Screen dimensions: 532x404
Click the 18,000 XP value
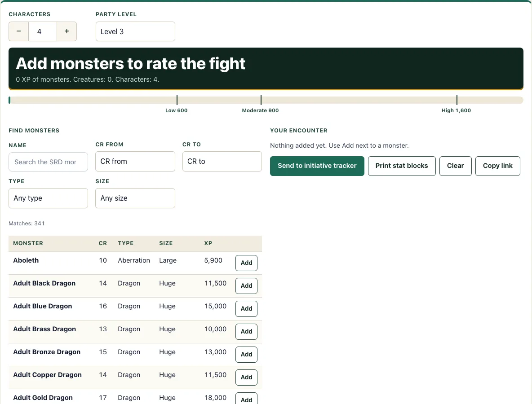click(215, 398)
